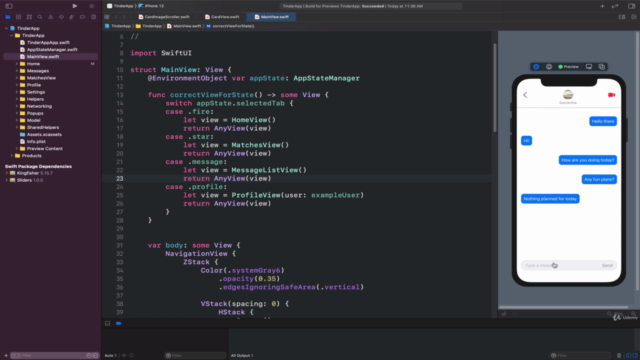The width and height of the screenshot is (640, 360).
Task: Open the Source Control navigator
Action: coord(18,17)
